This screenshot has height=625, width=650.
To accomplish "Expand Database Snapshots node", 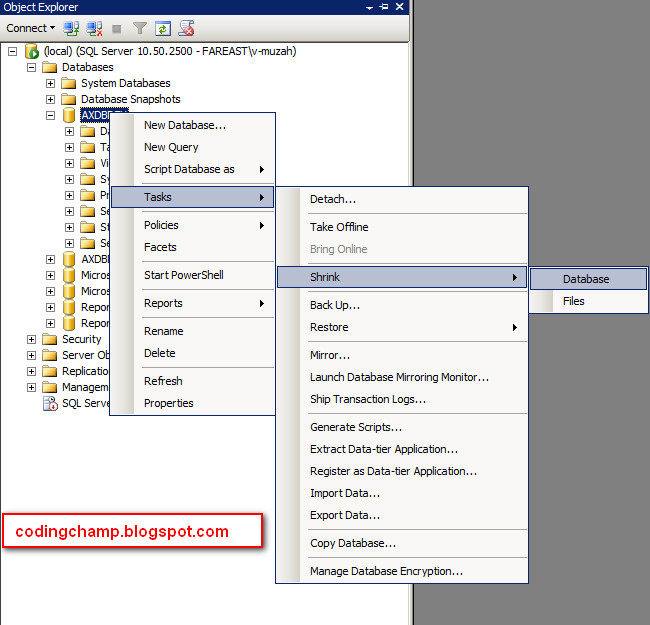I will point(50,99).
